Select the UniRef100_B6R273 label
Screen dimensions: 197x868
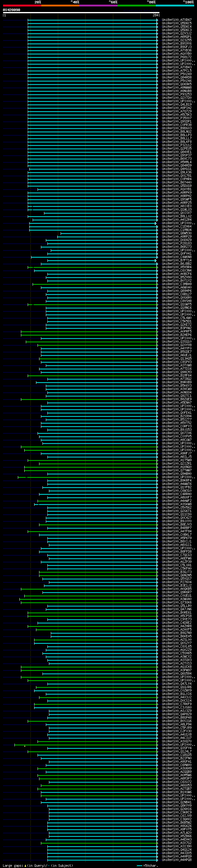176,247
